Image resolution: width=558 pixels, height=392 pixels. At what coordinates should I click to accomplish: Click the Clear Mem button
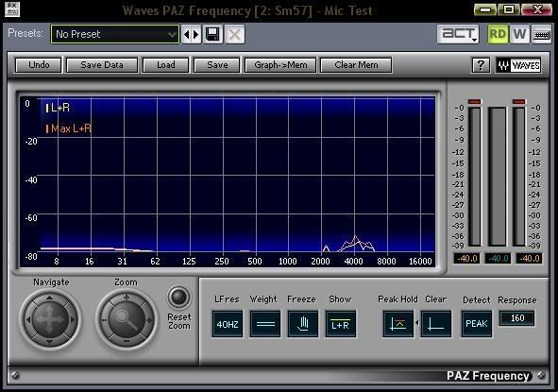tap(356, 65)
